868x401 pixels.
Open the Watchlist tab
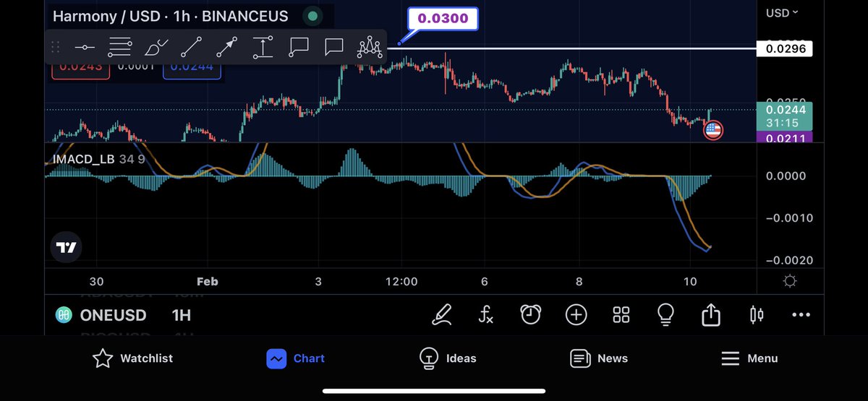click(x=133, y=358)
